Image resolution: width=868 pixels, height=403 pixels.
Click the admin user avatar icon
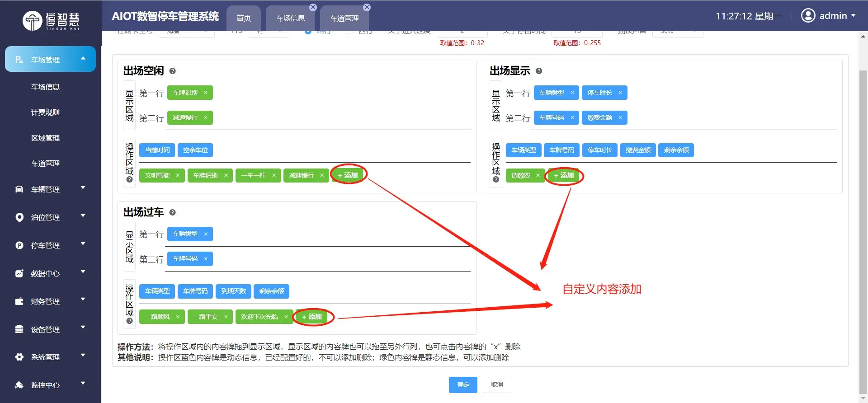click(808, 15)
